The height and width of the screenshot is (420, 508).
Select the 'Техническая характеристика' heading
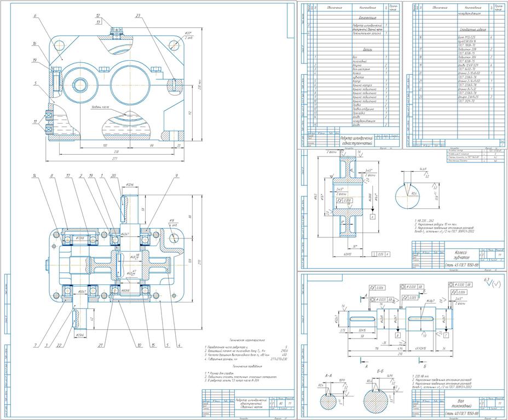pos(247,340)
